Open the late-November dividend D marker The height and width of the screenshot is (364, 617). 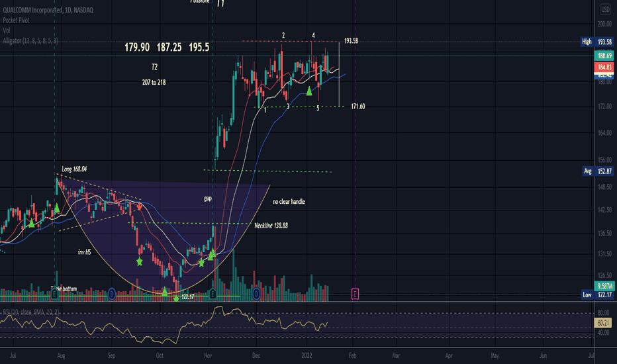pyautogui.click(x=256, y=294)
